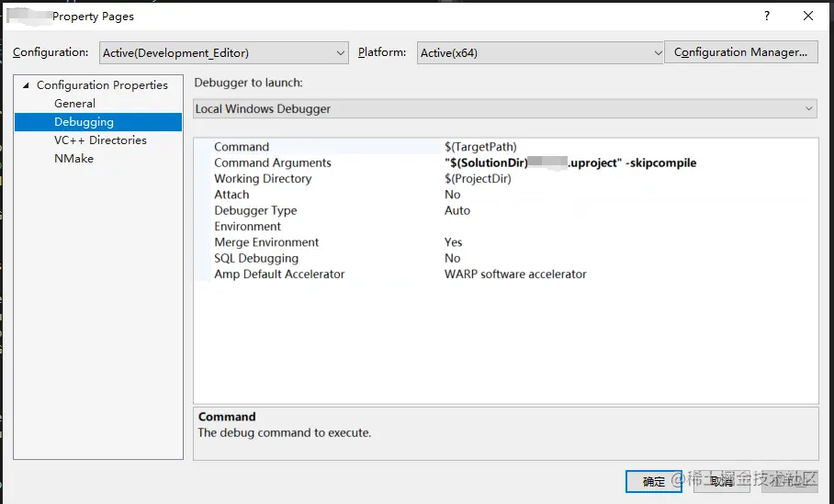
Task: Select NMake in the properties tree
Action: coord(73,159)
